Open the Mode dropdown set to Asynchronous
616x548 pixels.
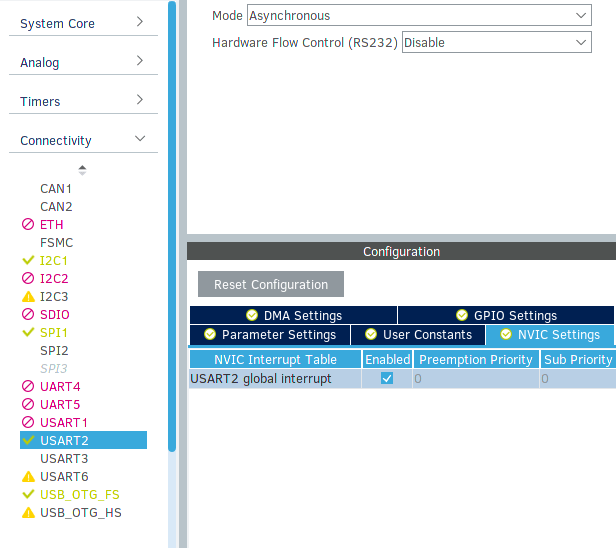click(419, 16)
